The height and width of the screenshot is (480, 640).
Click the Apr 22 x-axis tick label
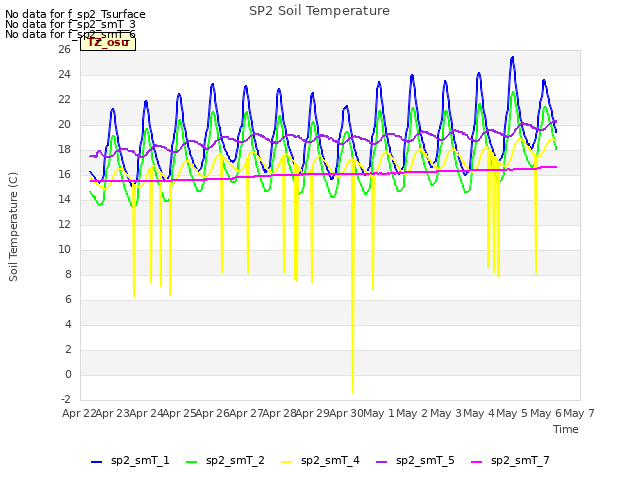pos(79,413)
